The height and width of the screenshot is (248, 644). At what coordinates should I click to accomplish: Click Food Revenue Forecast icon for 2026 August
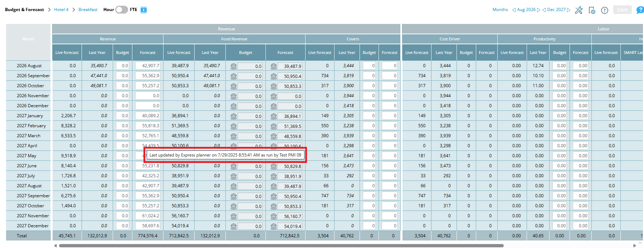pos(274,66)
